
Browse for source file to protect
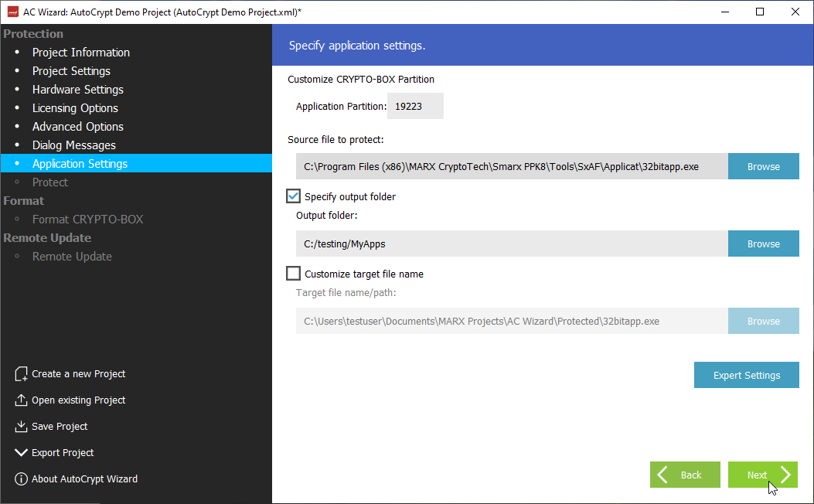763,166
